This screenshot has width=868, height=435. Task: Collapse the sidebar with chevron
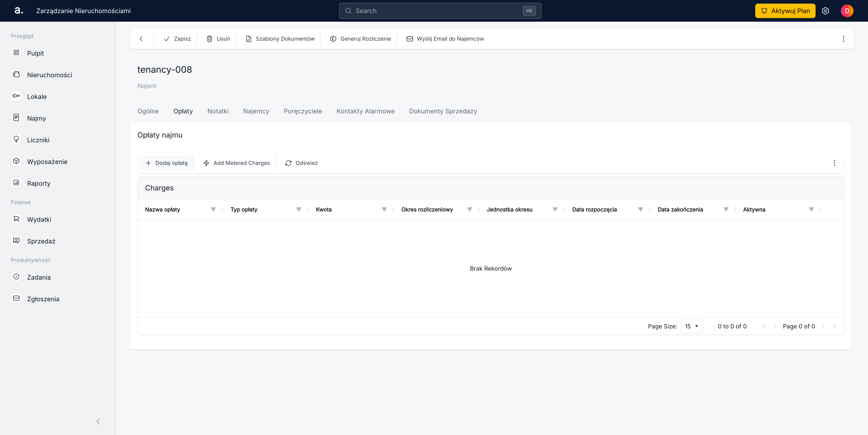pyautogui.click(x=98, y=421)
